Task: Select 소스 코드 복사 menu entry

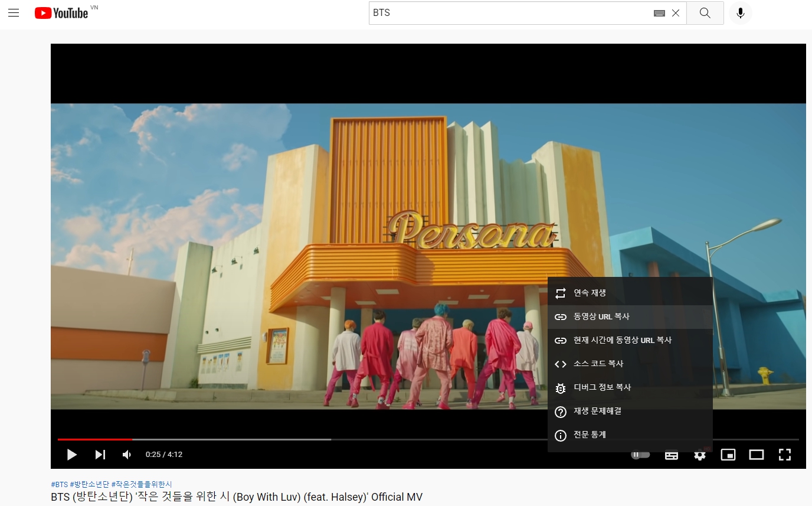Action: (x=630, y=364)
